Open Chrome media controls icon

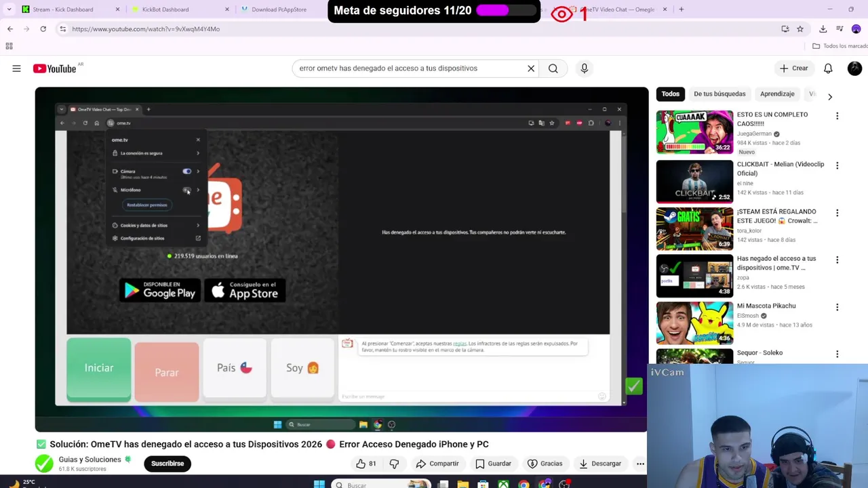[840, 29]
